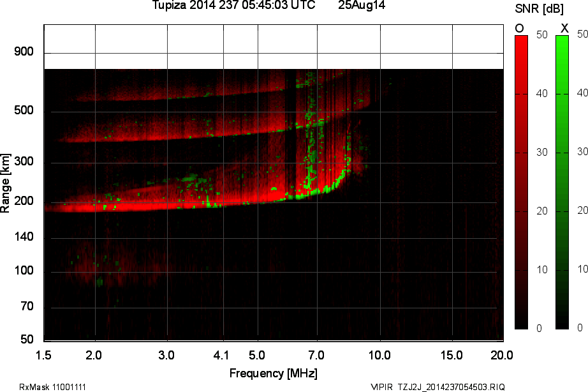This screenshot has width=588, height=392.
Task: Click the bright red F-layer trace near 200 km
Action: coord(150,207)
